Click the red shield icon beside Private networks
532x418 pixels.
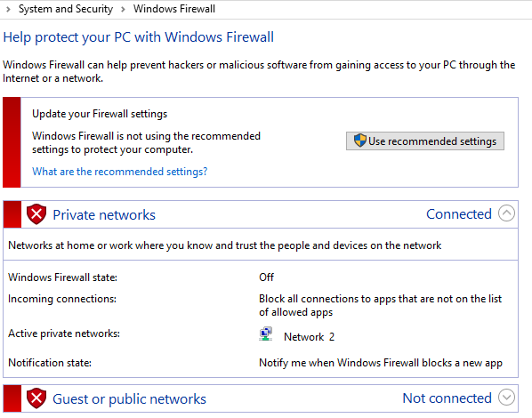(x=36, y=214)
